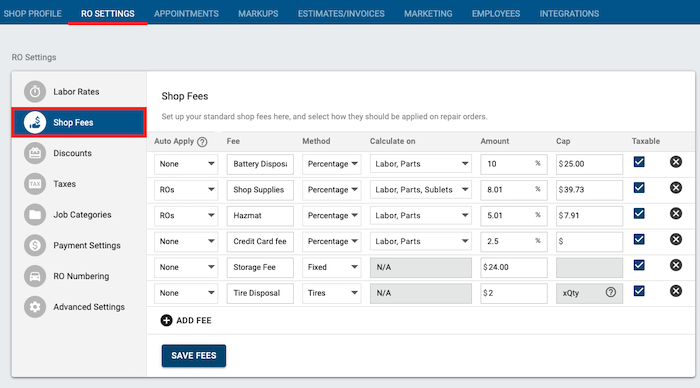Toggle Taxable for Tire Disposal
This screenshot has width=700, height=388.
click(x=639, y=291)
